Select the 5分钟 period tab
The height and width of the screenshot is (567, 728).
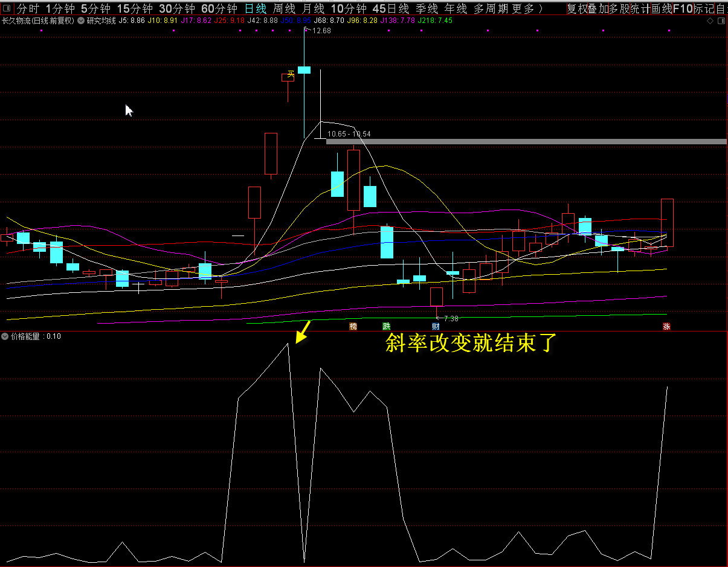coord(96,8)
